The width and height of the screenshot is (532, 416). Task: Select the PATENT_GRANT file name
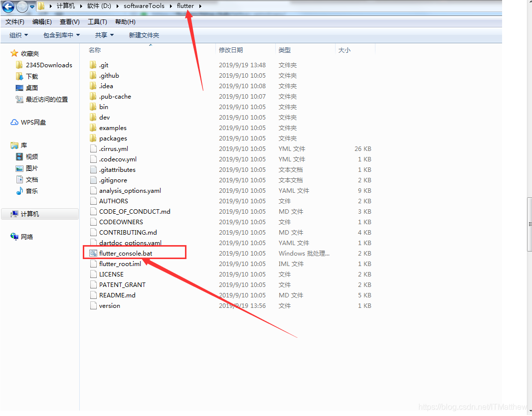[x=122, y=285]
